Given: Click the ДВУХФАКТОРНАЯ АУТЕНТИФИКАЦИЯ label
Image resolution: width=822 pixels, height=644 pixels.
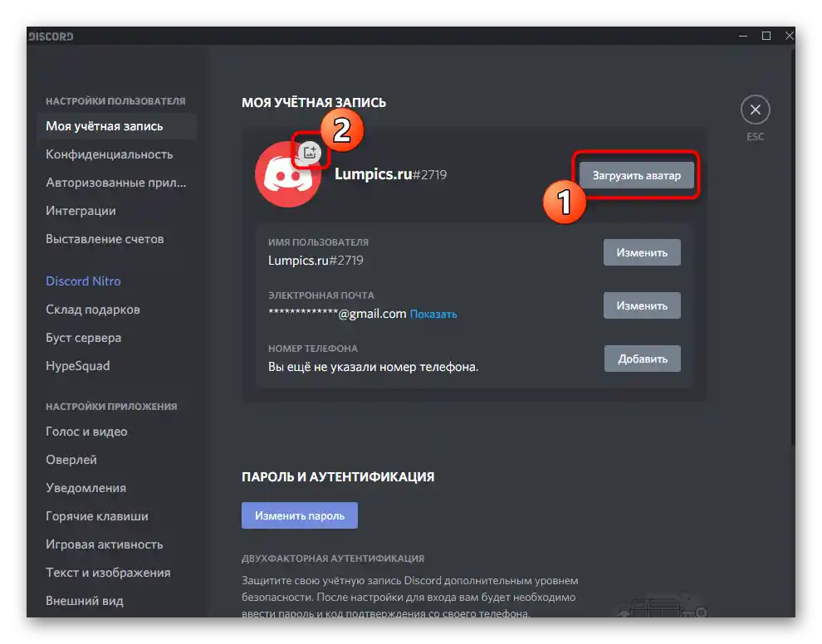Looking at the screenshot, I should pos(333,559).
